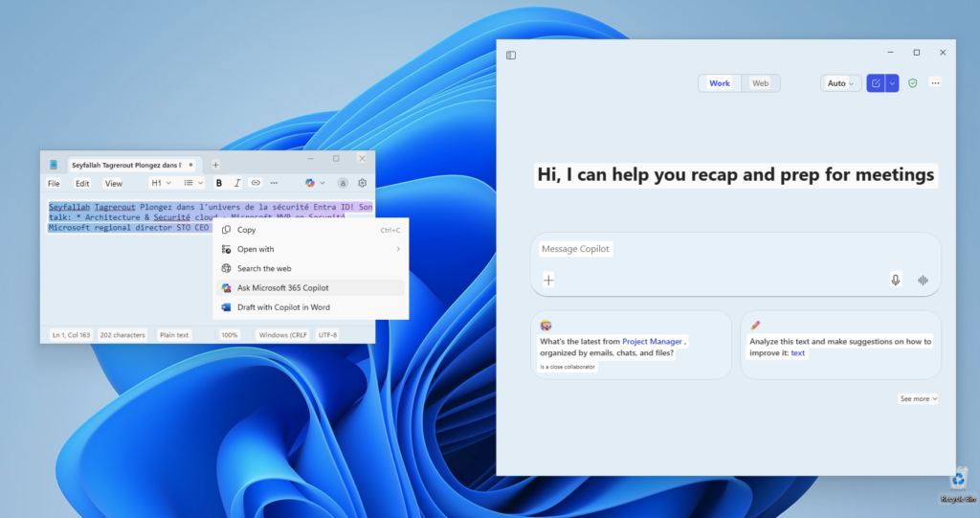Open the H1 heading dropdown
Viewport: 980px width, 518px height.
point(161,183)
